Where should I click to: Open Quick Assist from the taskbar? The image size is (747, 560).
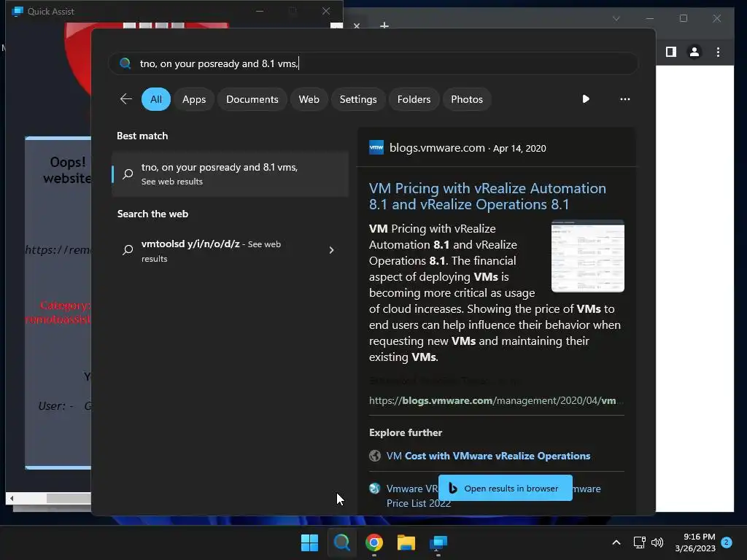point(438,542)
